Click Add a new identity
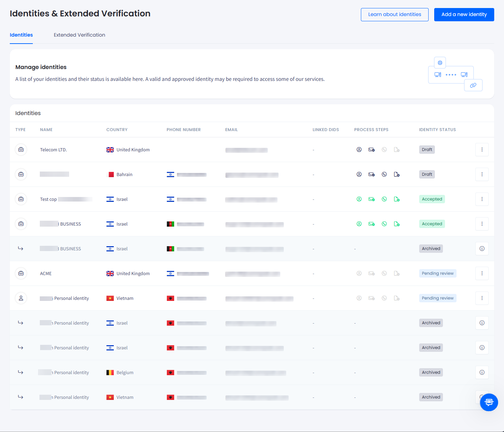Viewport: 504px width, 432px height. point(464,15)
